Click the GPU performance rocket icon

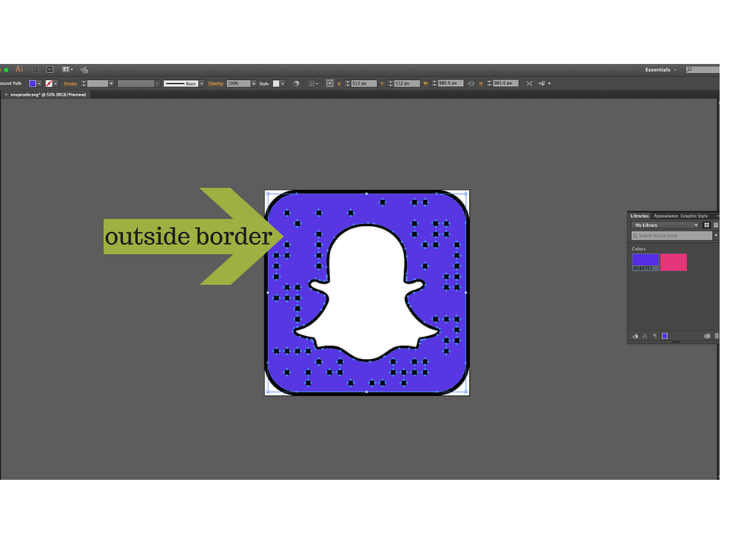click(84, 70)
